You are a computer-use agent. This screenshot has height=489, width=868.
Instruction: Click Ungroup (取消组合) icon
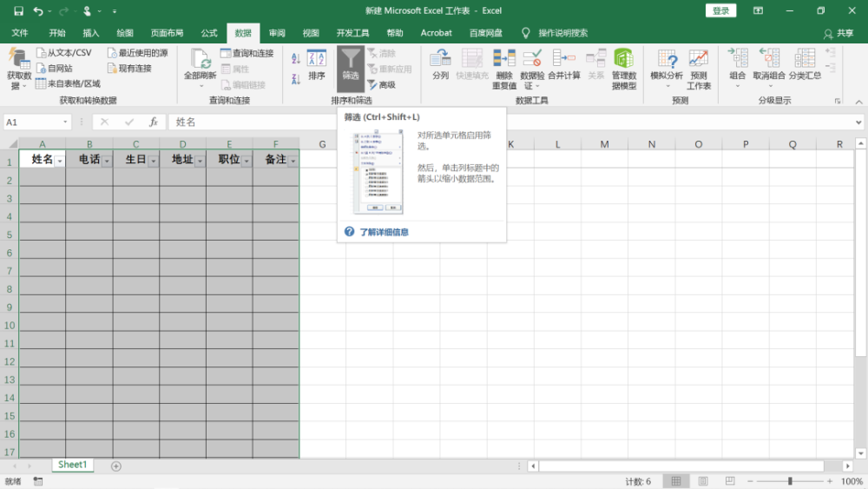tap(769, 68)
